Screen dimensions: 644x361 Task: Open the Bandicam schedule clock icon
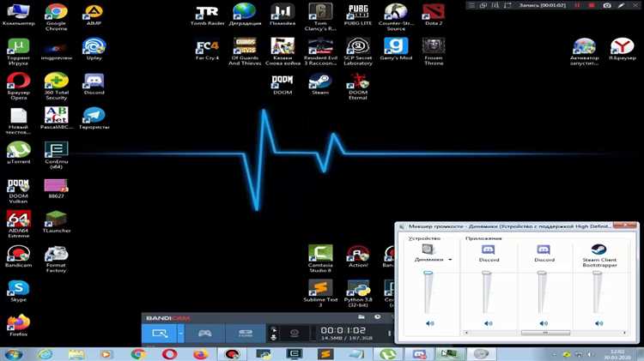click(377, 317)
